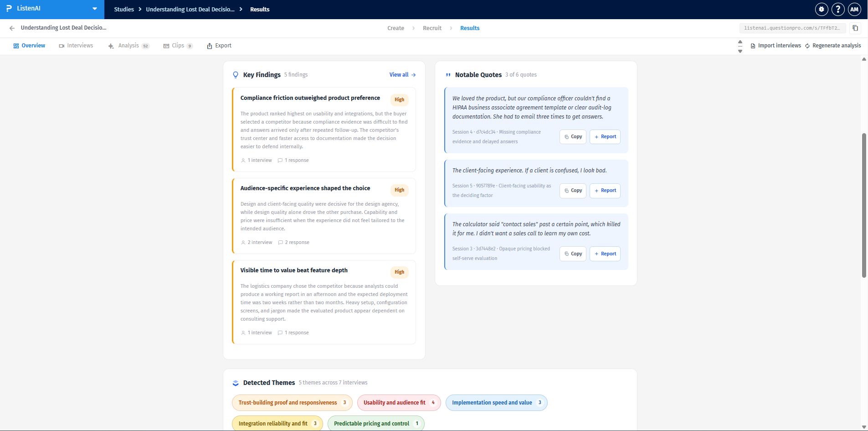
Task: Select Integration reliability and fit theme
Action: [x=277, y=424]
